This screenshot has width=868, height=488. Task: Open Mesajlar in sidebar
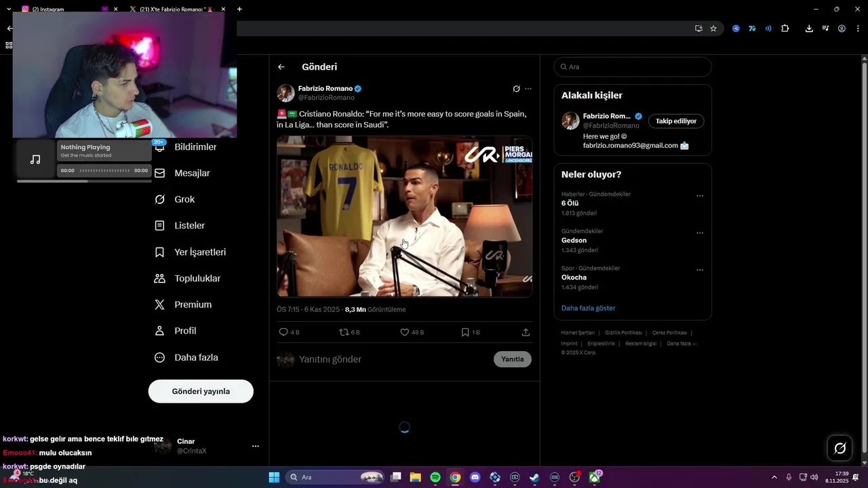pos(183,174)
